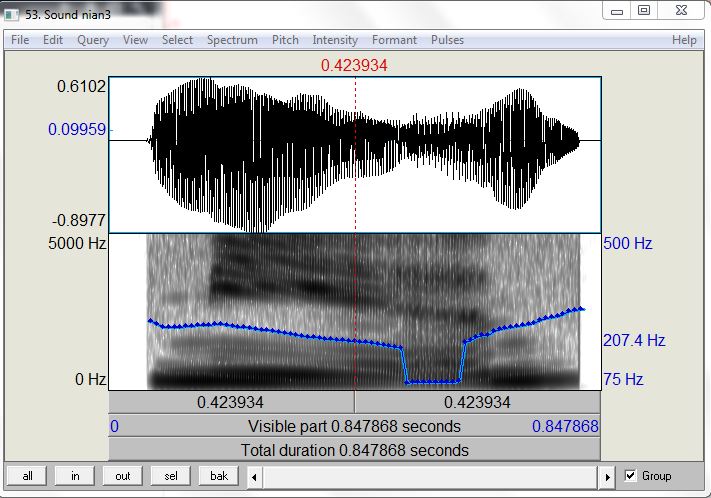The height and width of the screenshot is (498, 711).
Task: Open the File menu
Action: click(20, 40)
